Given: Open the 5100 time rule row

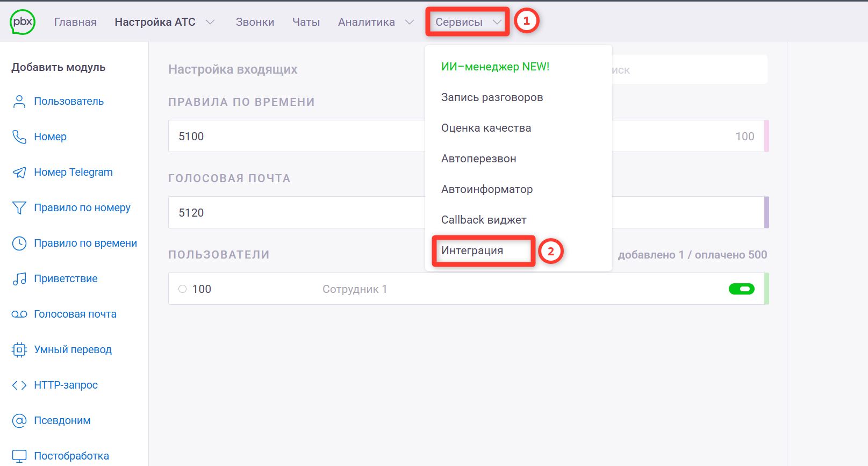Looking at the screenshot, I should [x=296, y=137].
